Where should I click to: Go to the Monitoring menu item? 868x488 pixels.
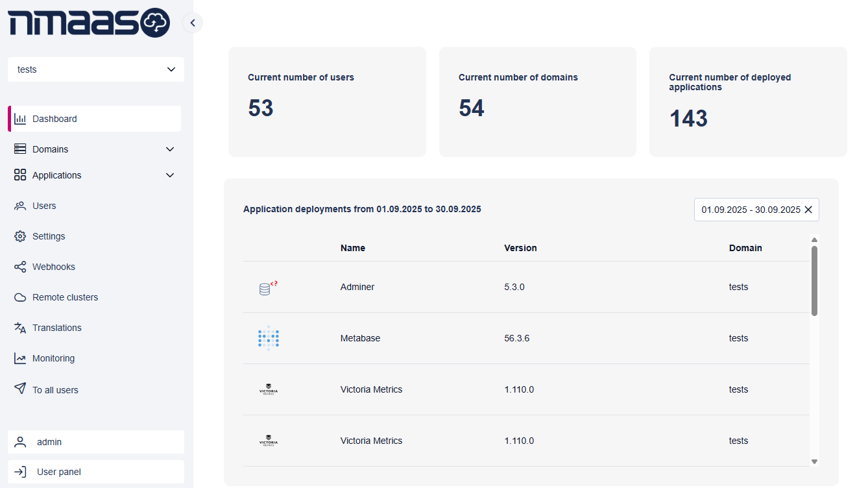[x=53, y=358]
